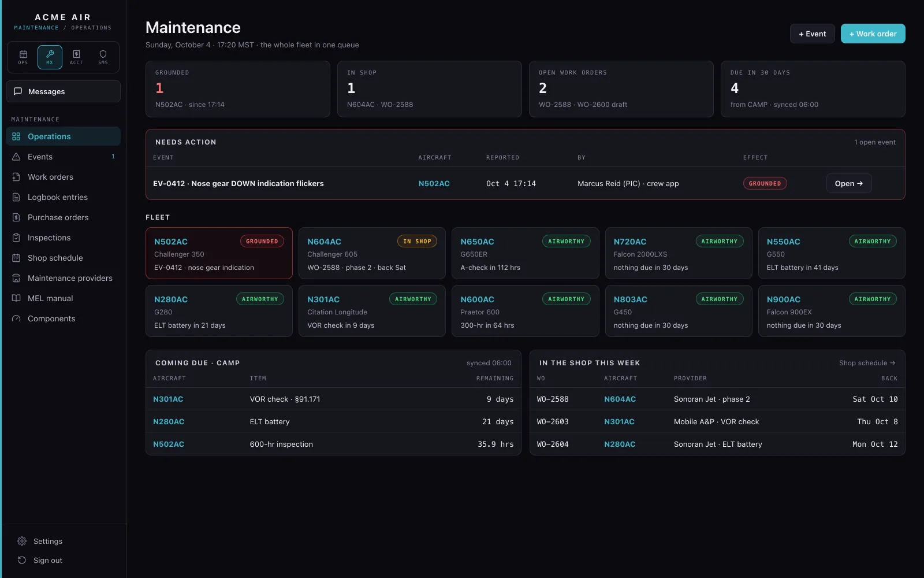Click N301AC in Coming Due table

168,399
